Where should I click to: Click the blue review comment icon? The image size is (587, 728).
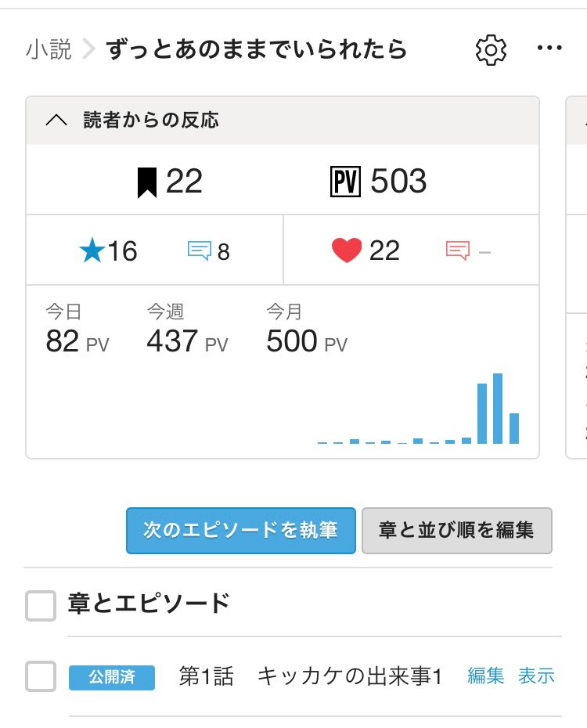click(200, 250)
